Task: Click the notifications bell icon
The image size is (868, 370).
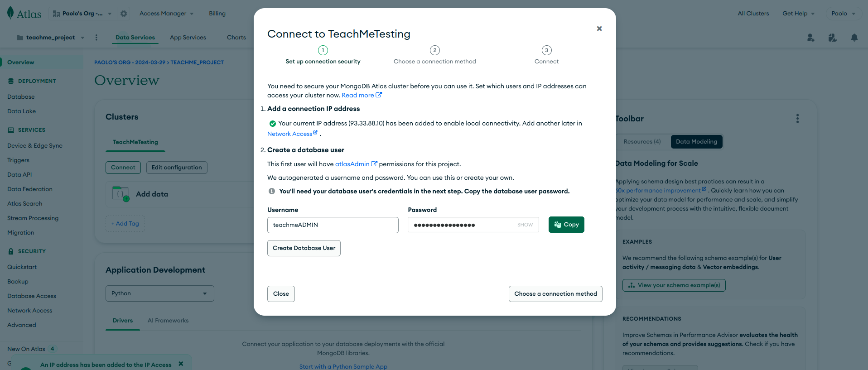Action: click(x=854, y=38)
